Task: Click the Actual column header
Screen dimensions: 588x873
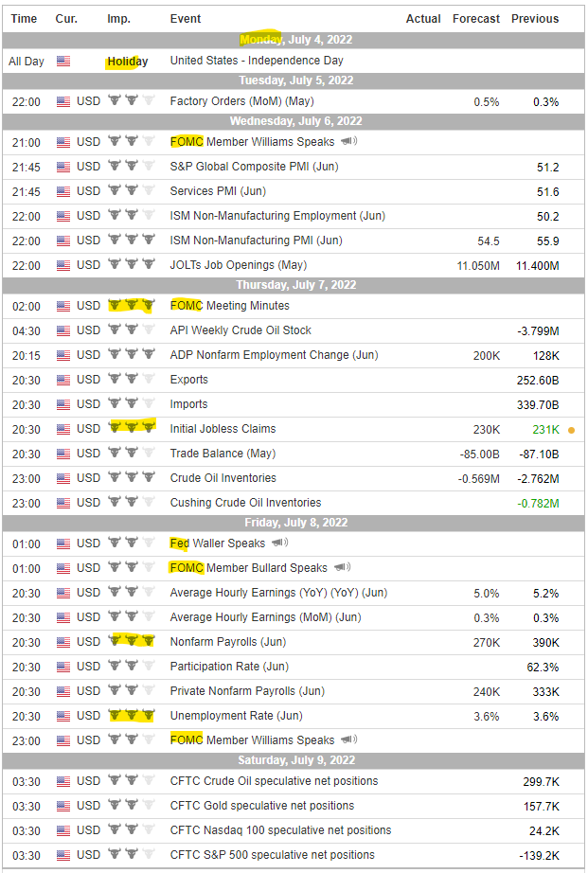Action: click(423, 18)
